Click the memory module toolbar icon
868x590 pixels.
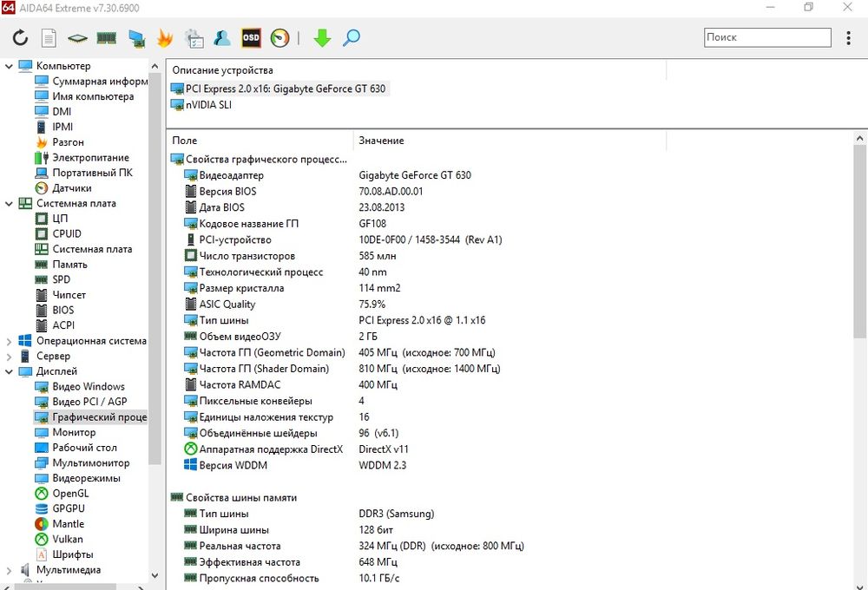pos(106,37)
